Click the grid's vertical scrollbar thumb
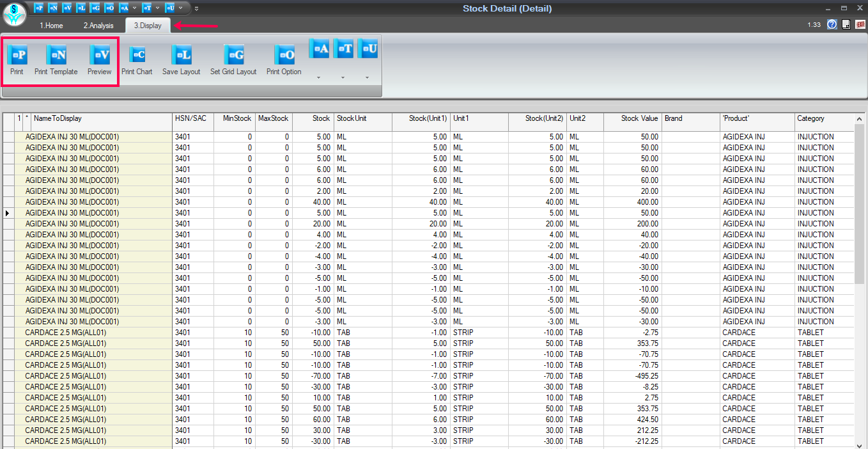Viewport: 868px width, 449px height. click(x=860, y=205)
